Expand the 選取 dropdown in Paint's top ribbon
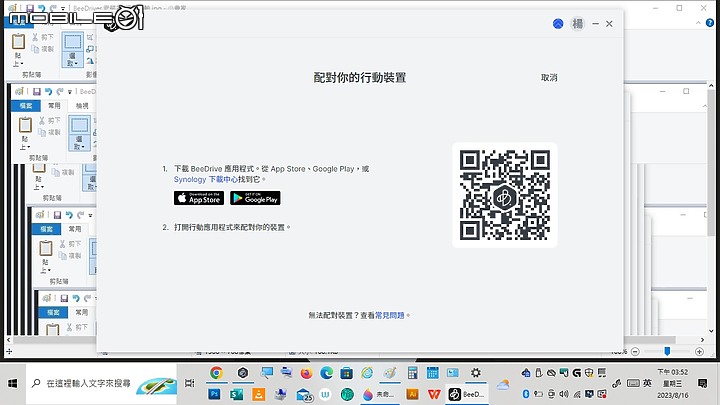Image resolution: width=720 pixels, height=405 pixels. (73, 59)
